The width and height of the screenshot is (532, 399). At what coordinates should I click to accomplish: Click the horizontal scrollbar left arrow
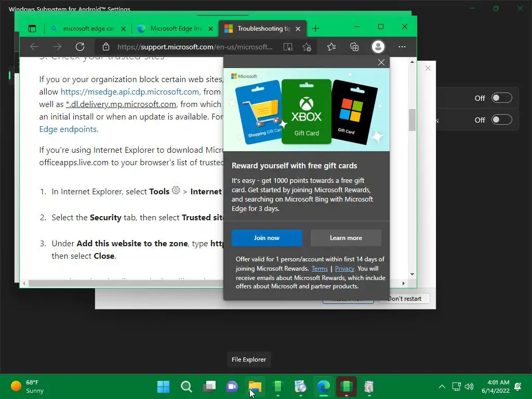pyautogui.click(x=24, y=283)
